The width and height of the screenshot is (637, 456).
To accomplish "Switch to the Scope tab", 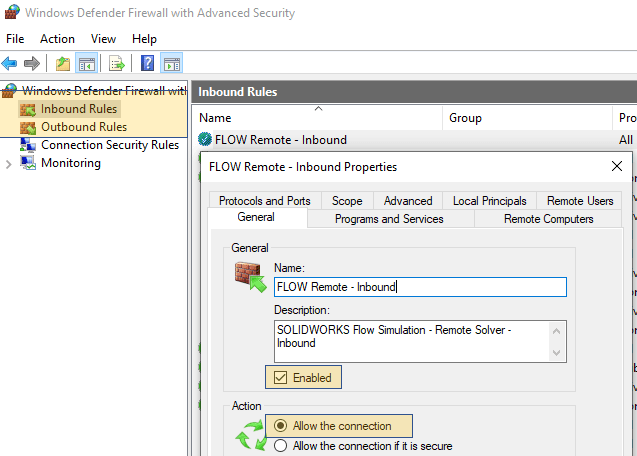I will (347, 201).
